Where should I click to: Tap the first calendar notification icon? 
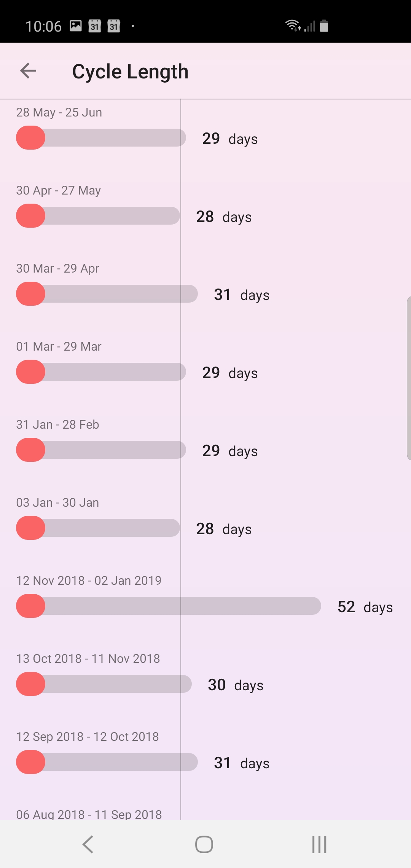(x=95, y=26)
